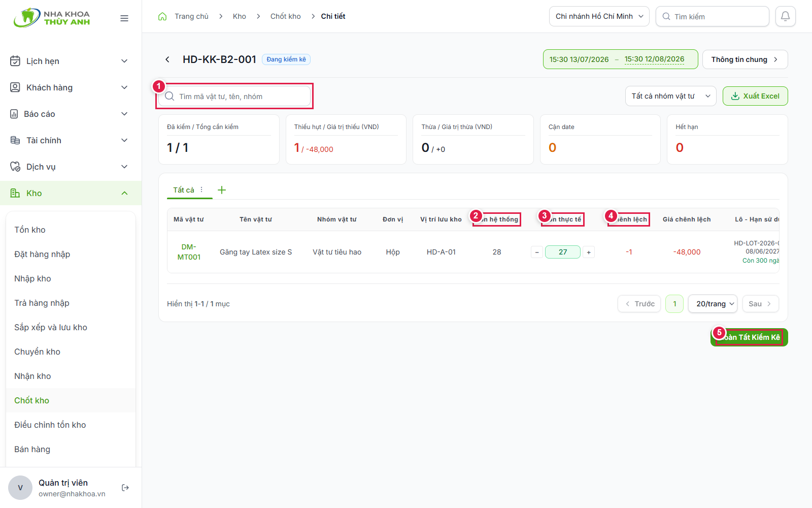
Task: Click the Nha Khoa Thùy Anh logo
Action: pyautogui.click(x=52, y=18)
